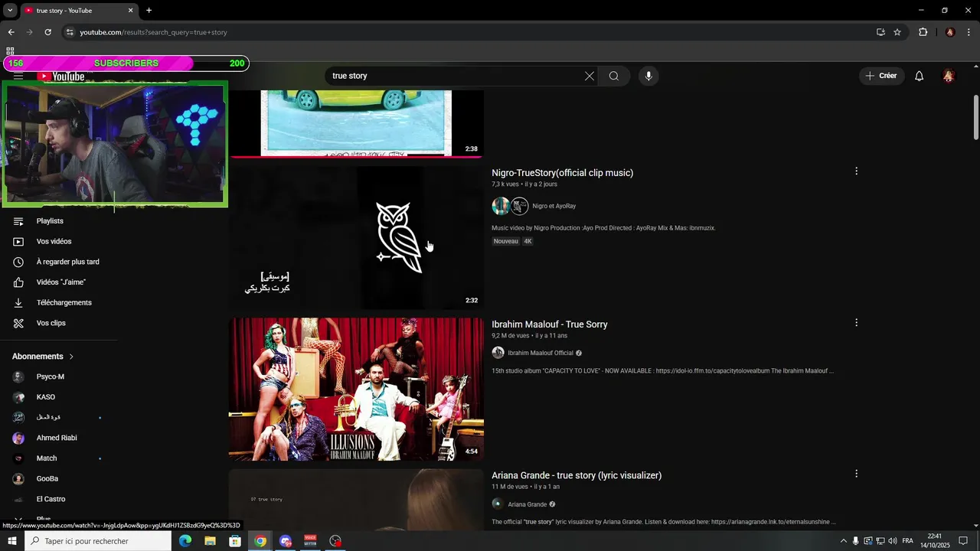
Task: Click the Windows taskbar search box
Action: pos(98,541)
